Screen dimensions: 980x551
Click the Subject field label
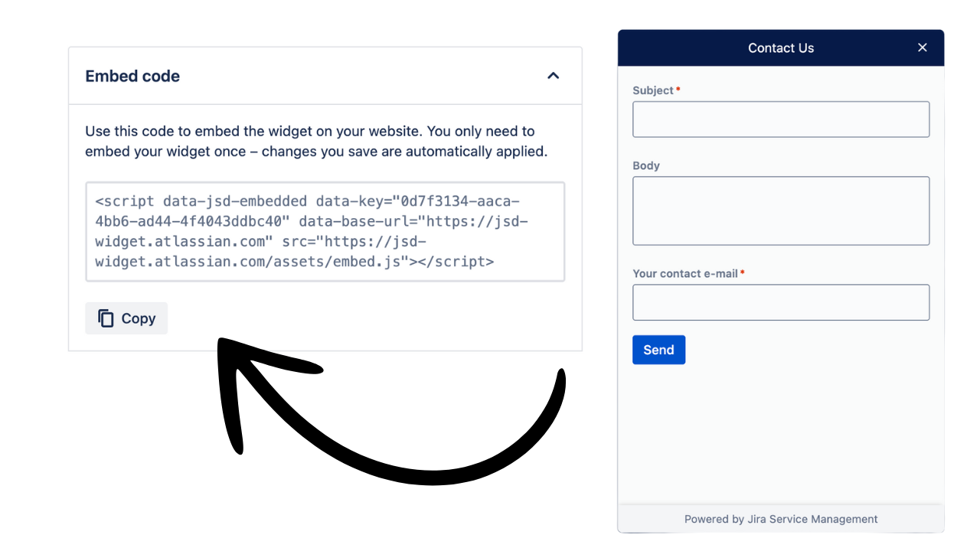click(x=653, y=90)
